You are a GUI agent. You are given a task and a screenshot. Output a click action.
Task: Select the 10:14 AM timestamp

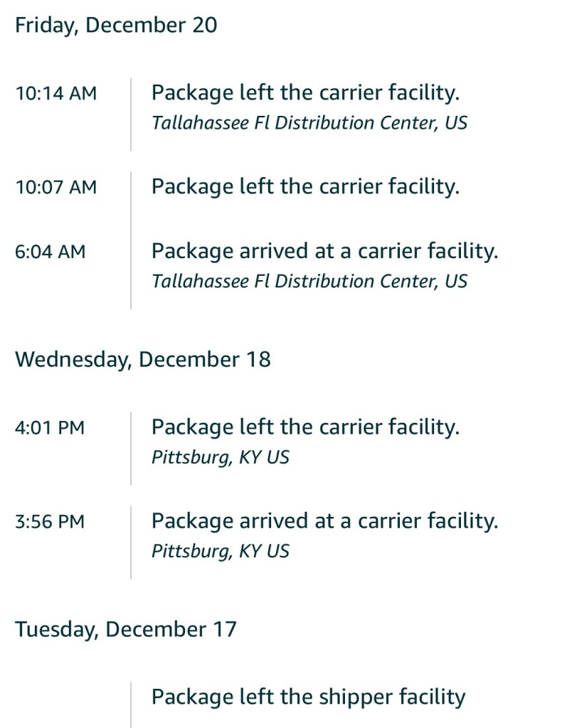56,93
